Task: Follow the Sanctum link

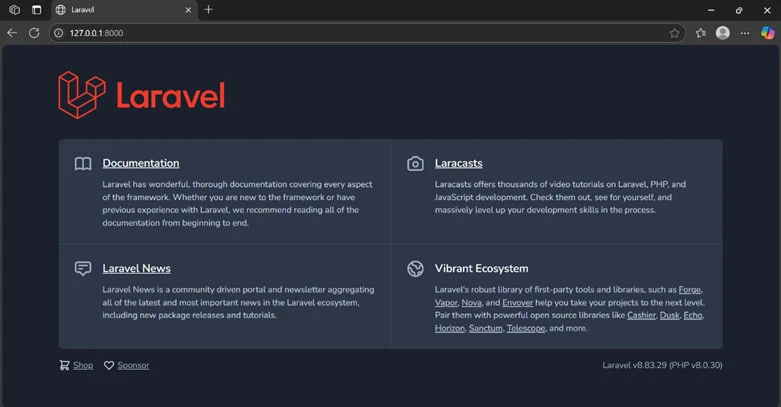Action: point(486,328)
